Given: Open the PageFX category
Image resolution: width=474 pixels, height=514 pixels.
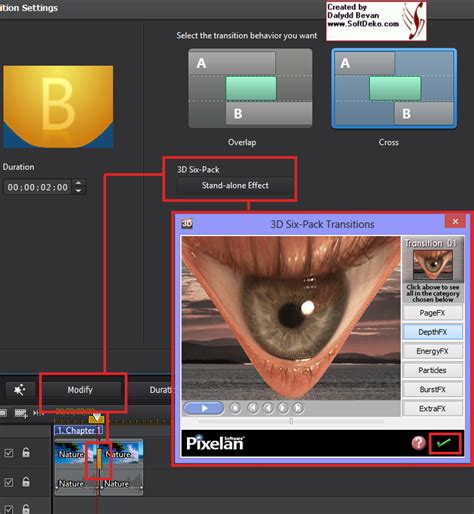Looking at the screenshot, I should tap(432, 313).
